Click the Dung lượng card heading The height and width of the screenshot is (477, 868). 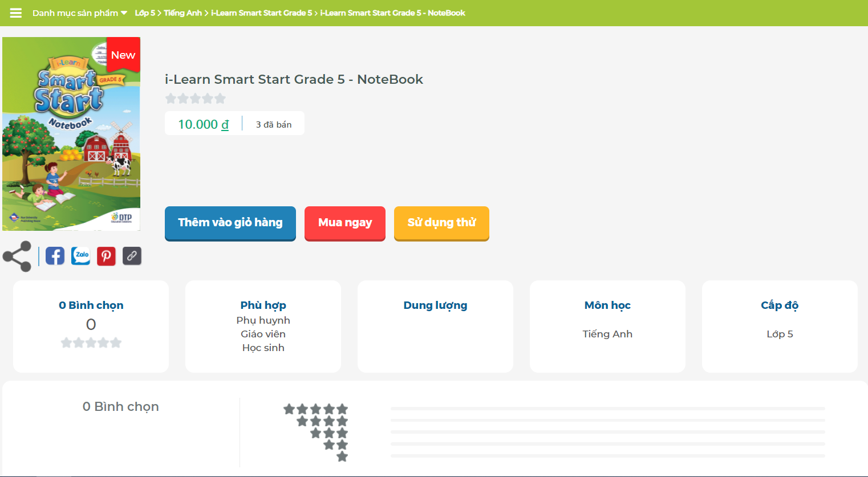point(435,305)
